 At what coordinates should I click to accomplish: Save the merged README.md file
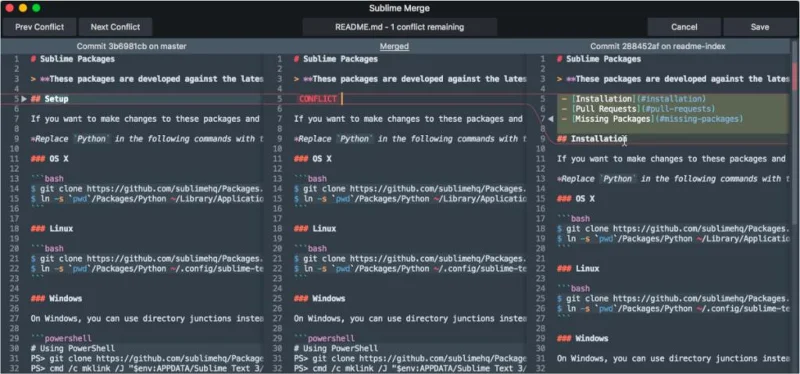click(x=760, y=27)
